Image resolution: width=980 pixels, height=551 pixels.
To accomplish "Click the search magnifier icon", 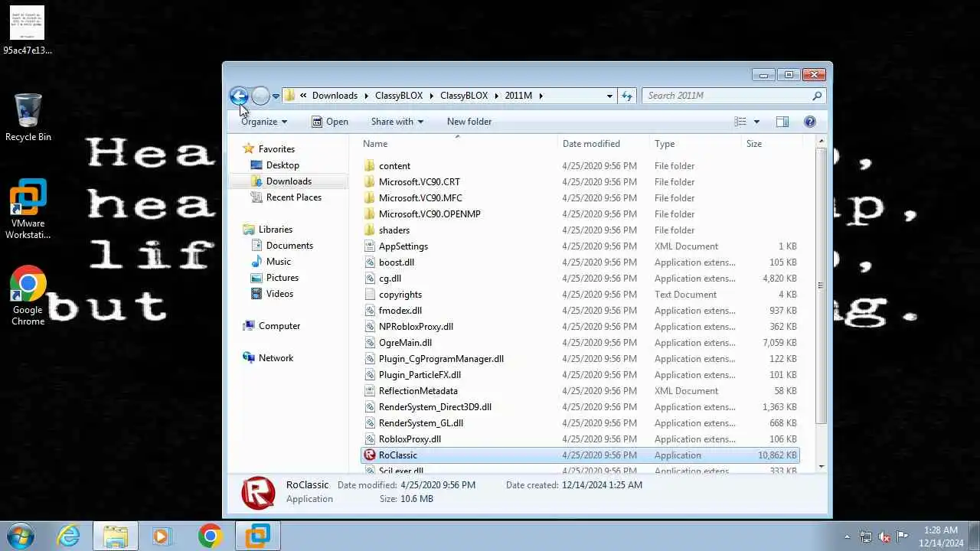I will click(x=817, y=96).
